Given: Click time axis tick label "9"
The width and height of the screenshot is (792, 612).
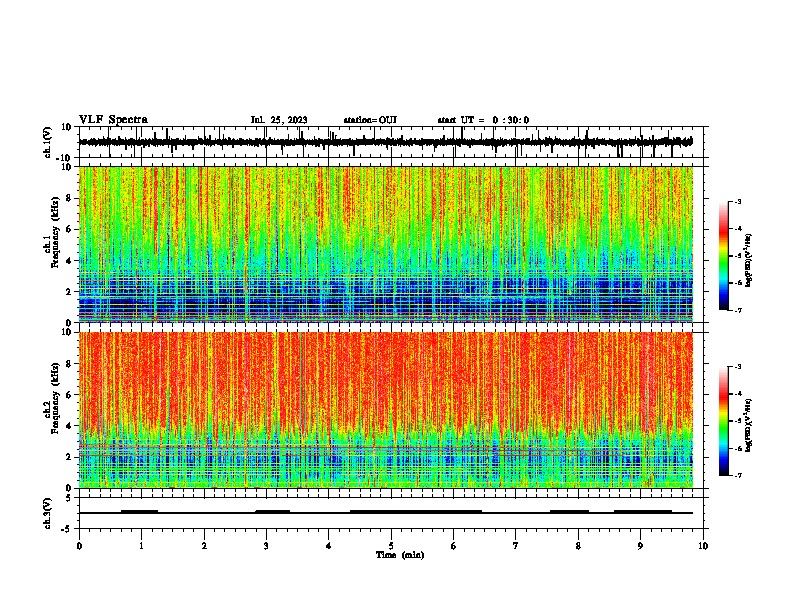Looking at the screenshot, I should pos(640,546).
